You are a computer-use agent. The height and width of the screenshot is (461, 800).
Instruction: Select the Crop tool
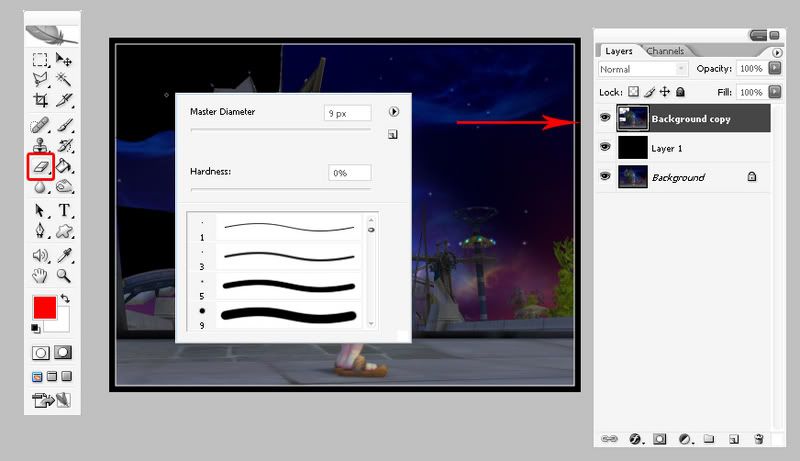[40, 100]
